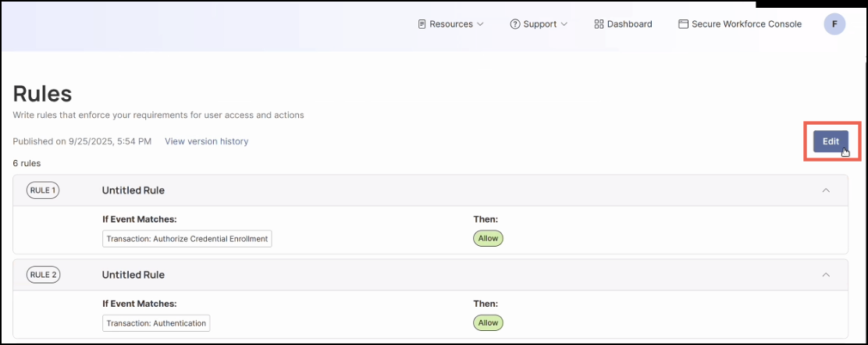Click the first Untitled Rule title
Image resolution: width=868 pixels, height=345 pixels.
133,190
